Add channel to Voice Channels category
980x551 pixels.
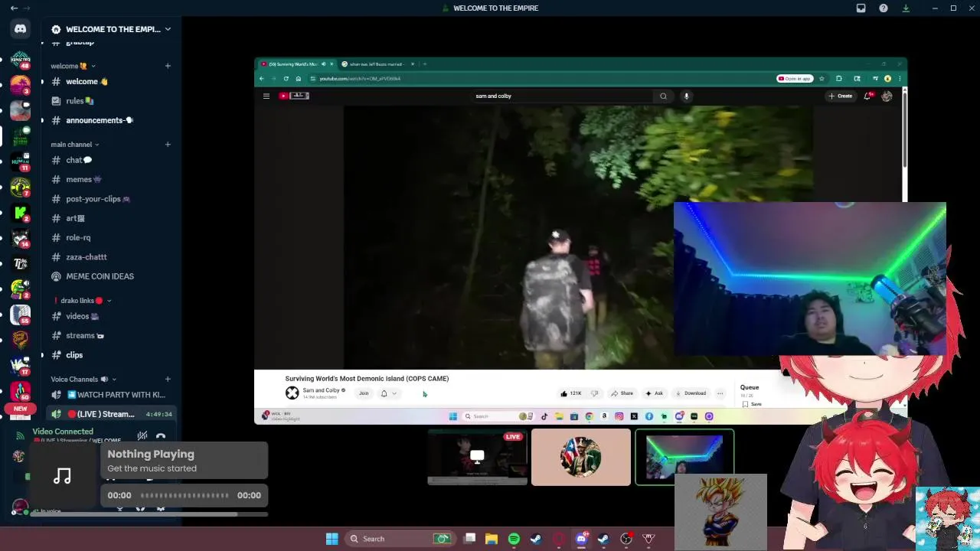(168, 379)
